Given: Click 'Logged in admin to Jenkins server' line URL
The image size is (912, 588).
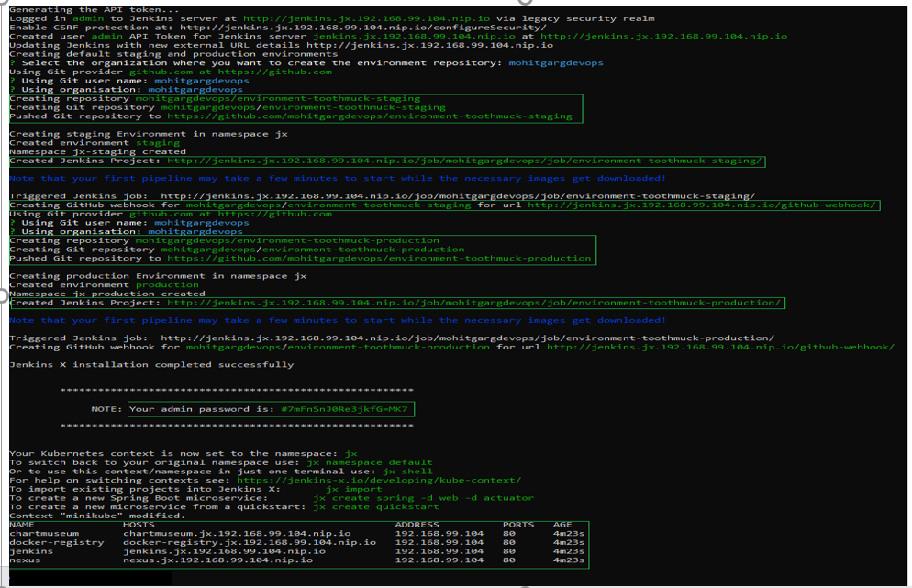Looking at the screenshot, I should coord(366,18).
